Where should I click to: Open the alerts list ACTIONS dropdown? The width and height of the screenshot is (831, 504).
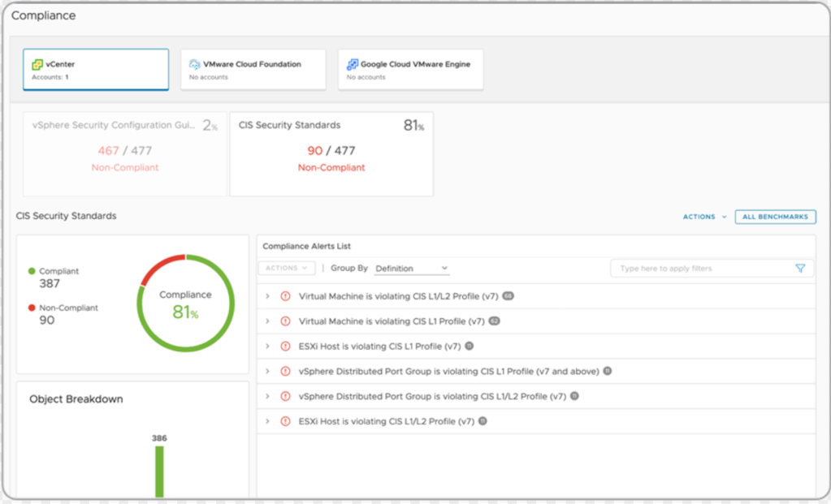[x=287, y=268]
